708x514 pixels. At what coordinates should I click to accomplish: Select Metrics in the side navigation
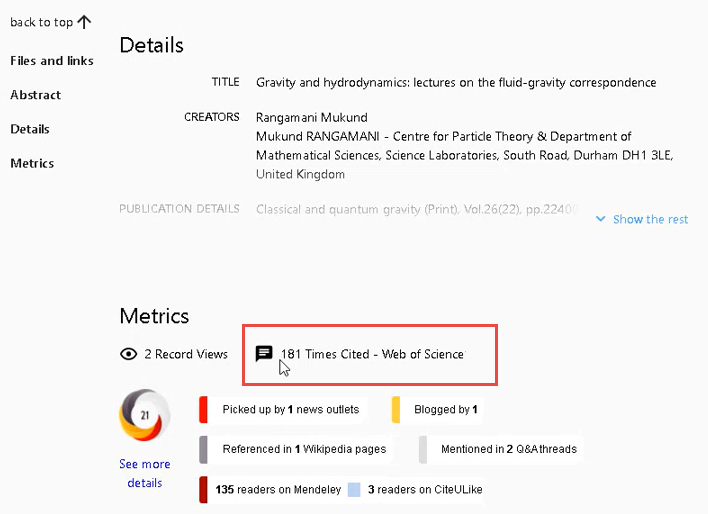(32, 163)
